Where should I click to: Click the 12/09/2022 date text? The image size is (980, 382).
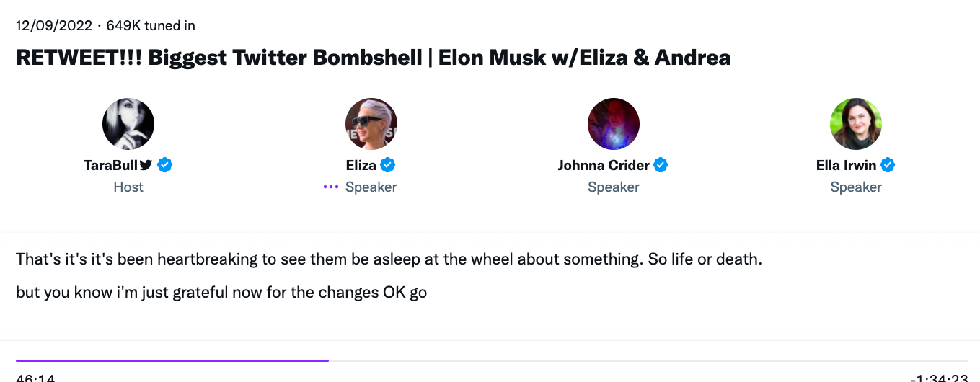pos(54,26)
